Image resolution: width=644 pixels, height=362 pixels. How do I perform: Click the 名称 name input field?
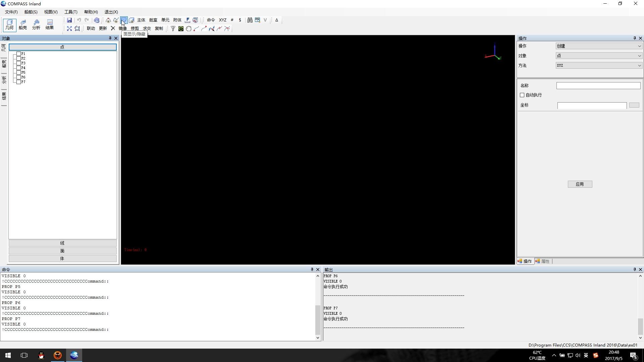tap(598, 86)
